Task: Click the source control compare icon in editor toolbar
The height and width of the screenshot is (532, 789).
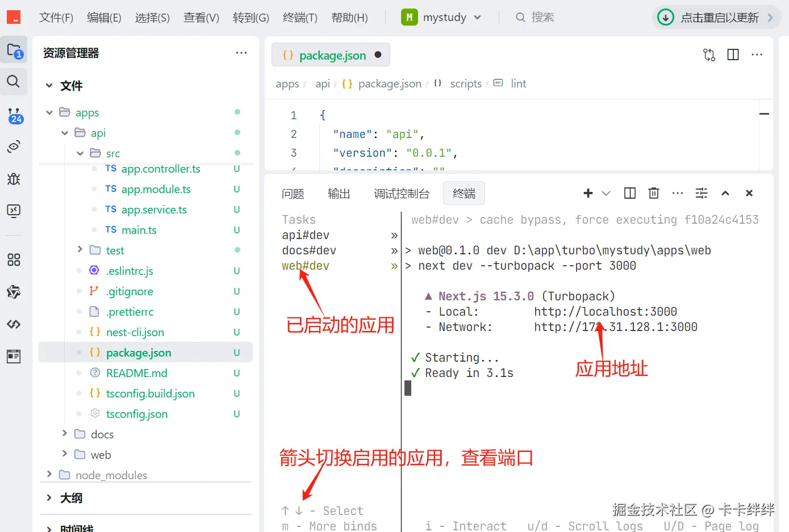Action: tap(709, 55)
